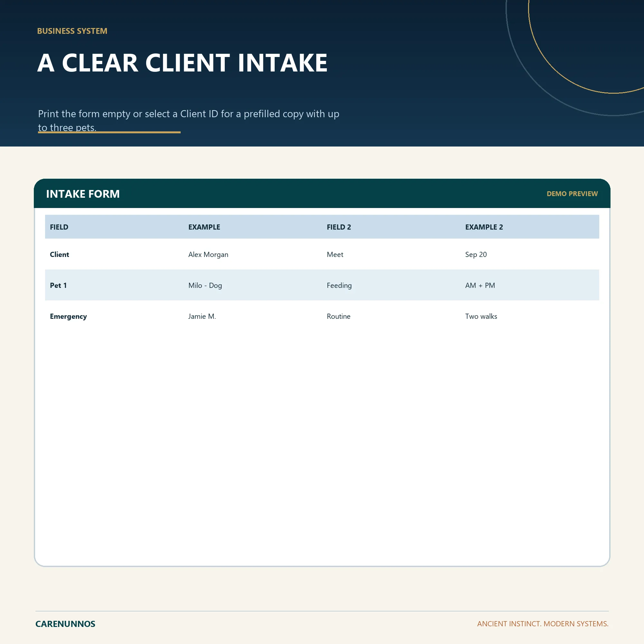
Task: Click the Alex Morgan cell
Action: point(208,254)
